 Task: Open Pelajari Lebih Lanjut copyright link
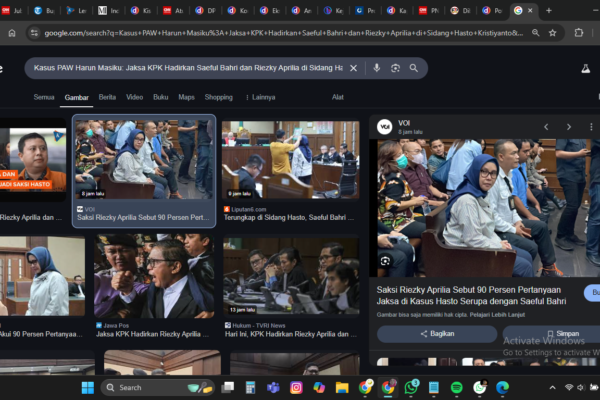click(497, 315)
